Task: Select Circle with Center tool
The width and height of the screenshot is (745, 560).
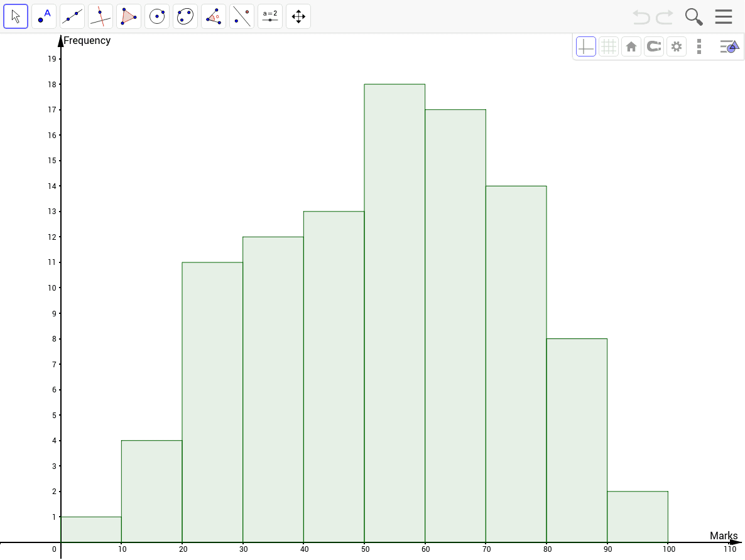Action: tap(157, 16)
